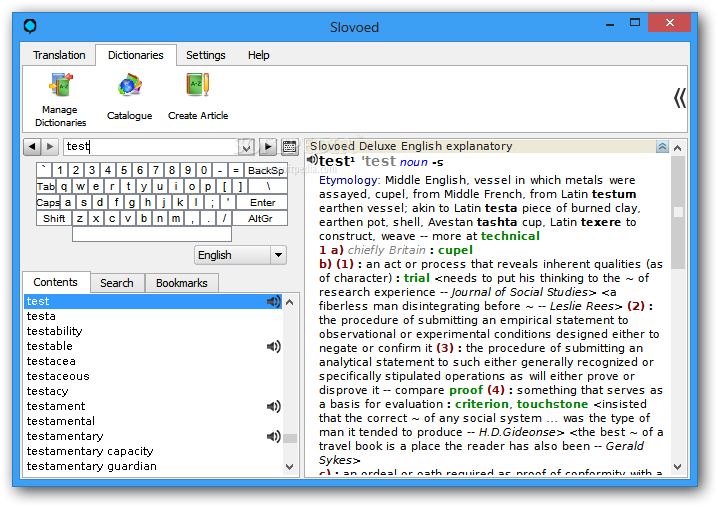Follow the 'criterion' cross-reference link

(482, 404)
